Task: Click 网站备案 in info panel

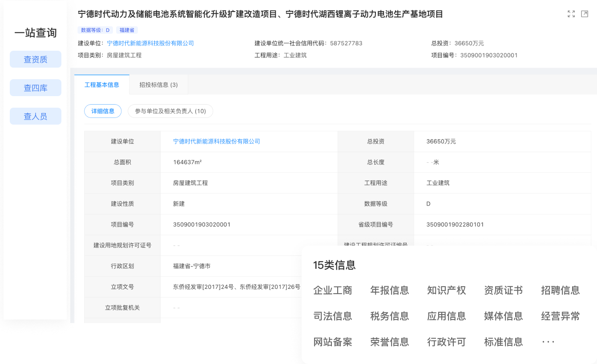Action: 333,342
